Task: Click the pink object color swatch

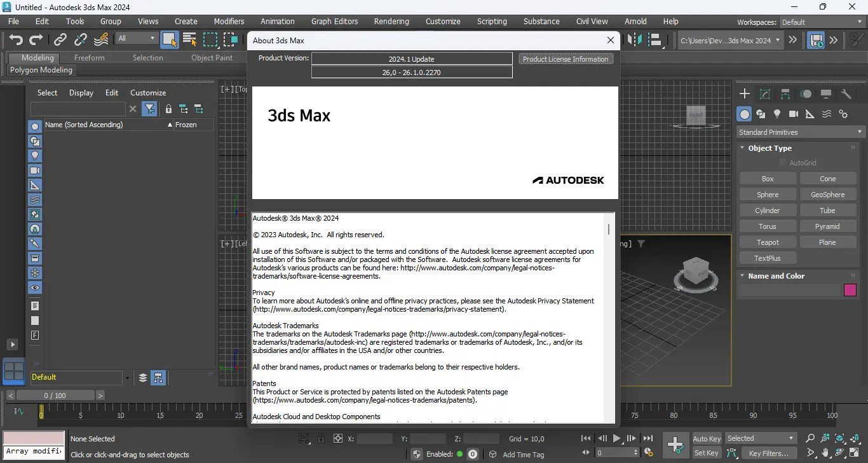Action: coord(850,290)
